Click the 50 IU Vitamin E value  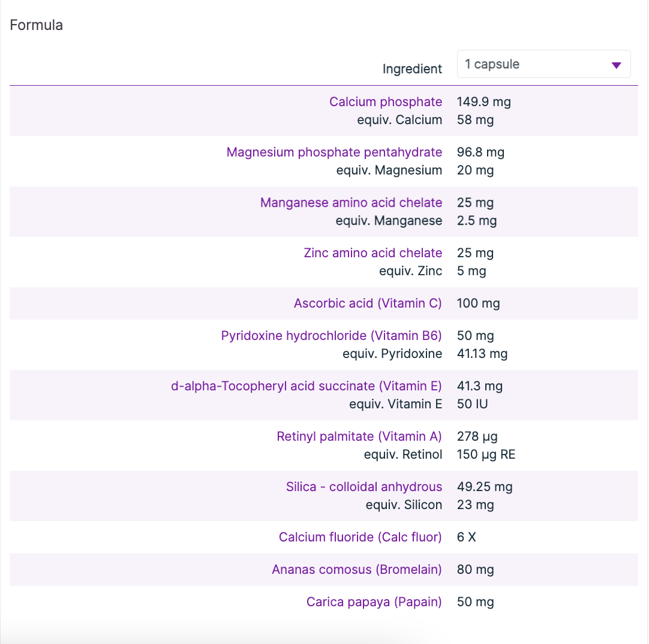click(x=472, y=404)
